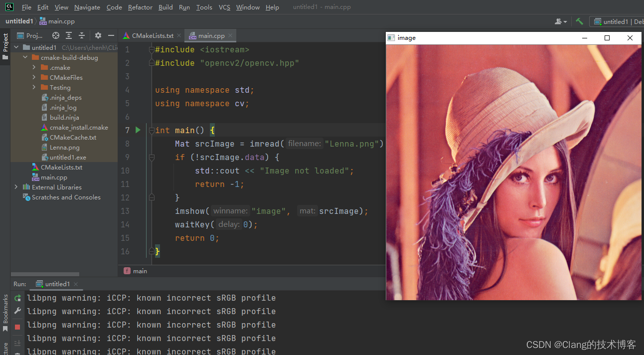Click the Lenna picture in image window

point(513,172)
